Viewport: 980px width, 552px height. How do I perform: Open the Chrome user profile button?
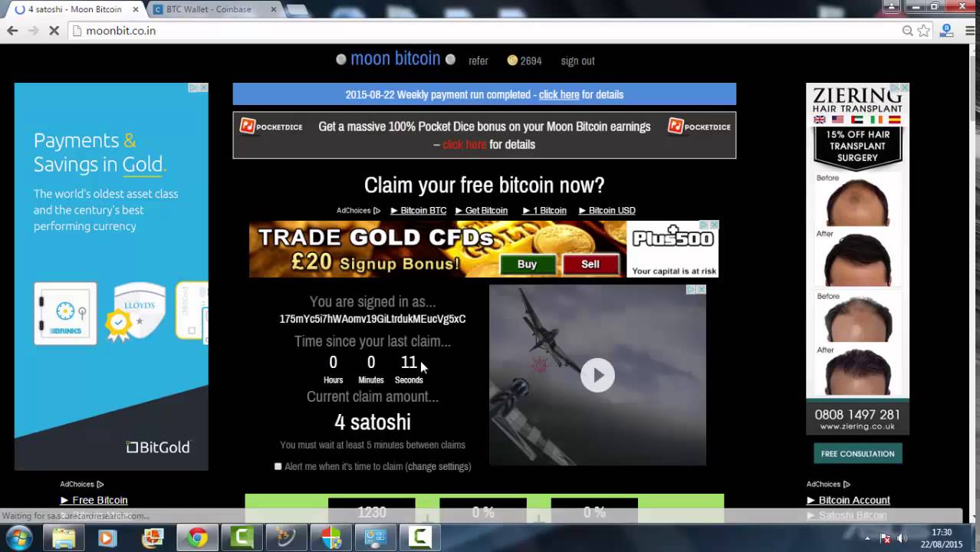click(x=892, y=6)
